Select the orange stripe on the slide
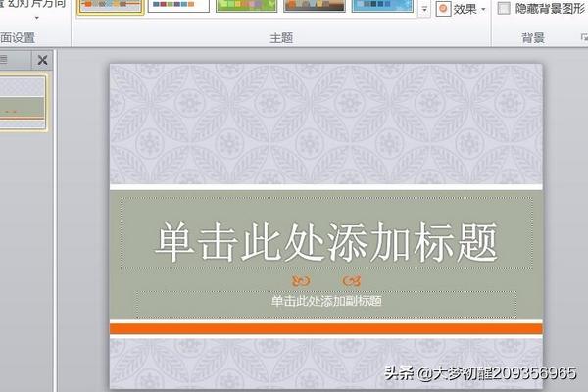 325,329
